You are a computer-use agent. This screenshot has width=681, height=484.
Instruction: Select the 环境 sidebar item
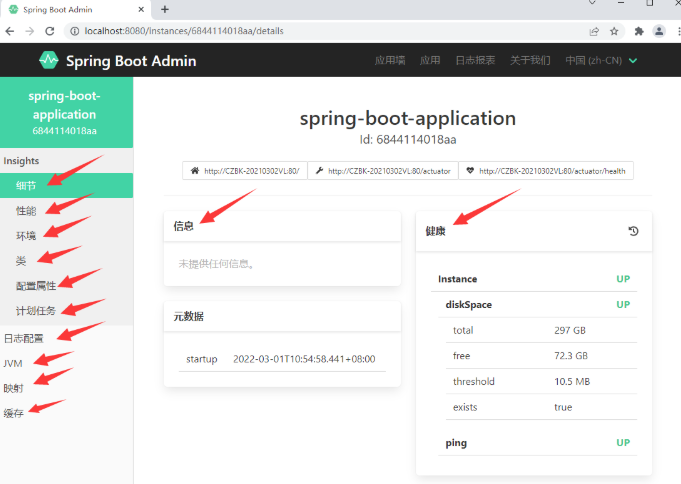pos(66,236)
